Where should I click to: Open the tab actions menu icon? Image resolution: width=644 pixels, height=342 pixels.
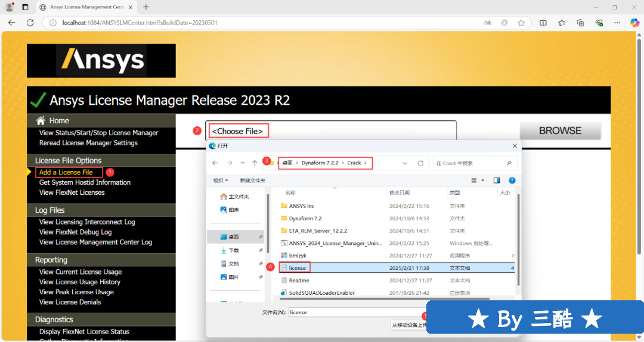click(25, 7)
